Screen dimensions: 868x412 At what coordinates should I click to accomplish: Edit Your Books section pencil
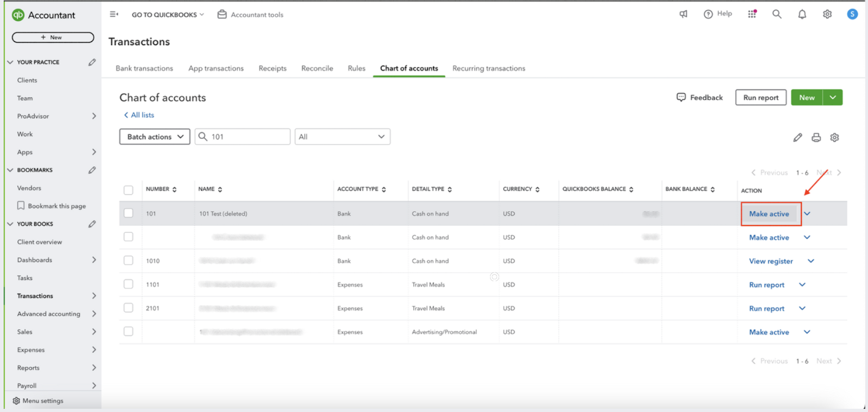(x=92, y=224)
